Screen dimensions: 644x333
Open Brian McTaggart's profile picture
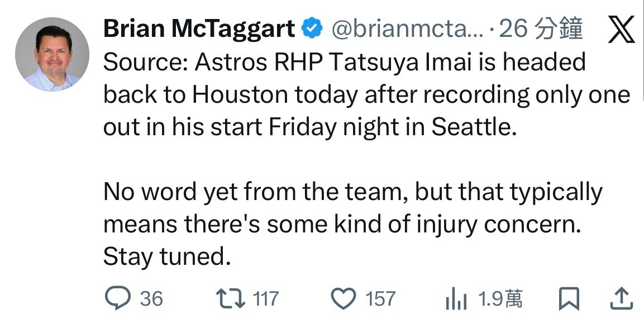coord(52,54)
